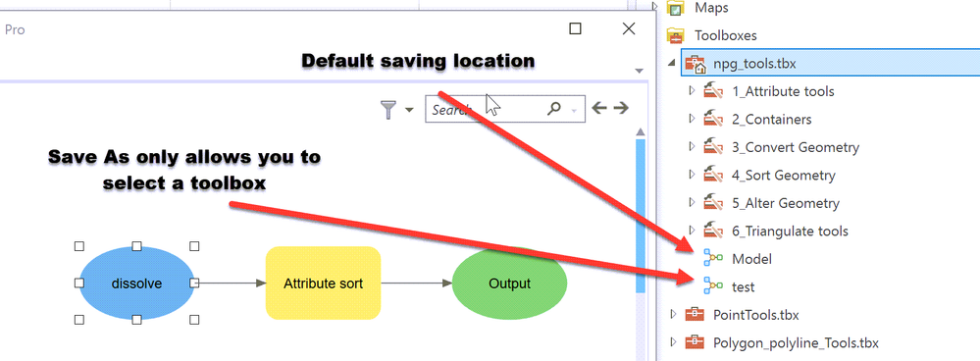The width and height of the screenshot is (980, 361).
Task: Click the npg_tools.tbx toolbox icon
Action: click(696, 64)
